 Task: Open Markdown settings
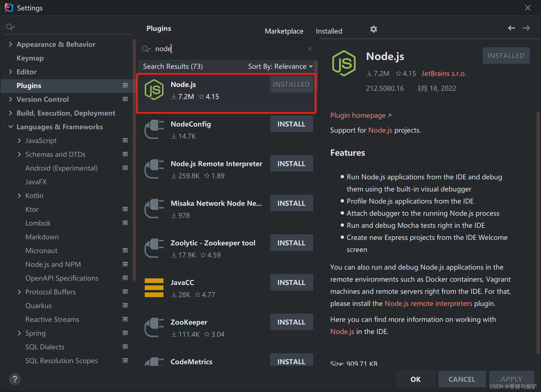(42, 237)
